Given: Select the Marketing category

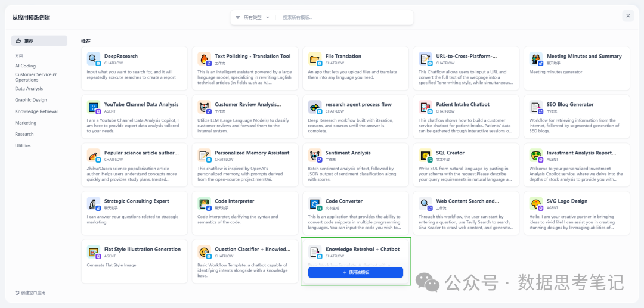Looking at the screenshot, I should pyautogui.click(x=26, y=123).
